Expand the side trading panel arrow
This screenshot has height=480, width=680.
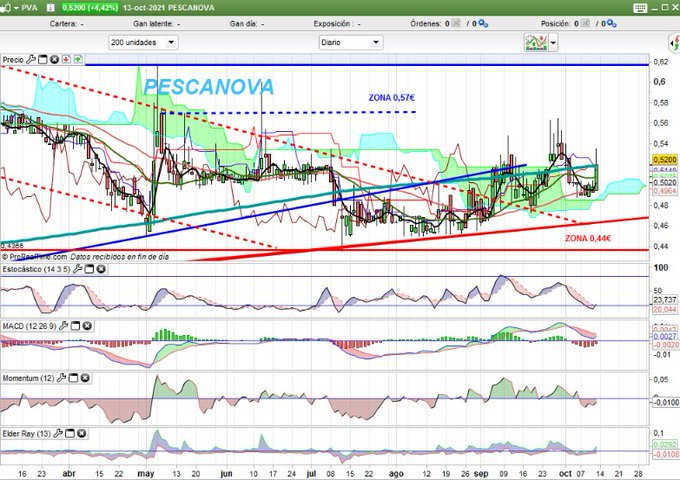coord(675,42)
